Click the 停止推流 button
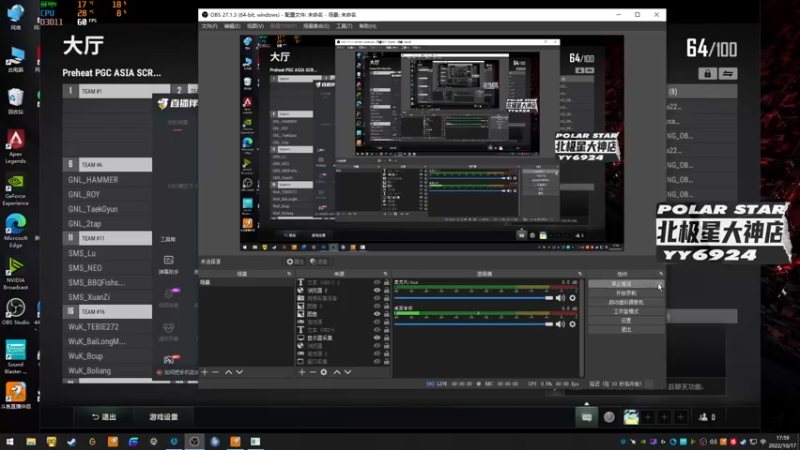The width and height of the screenshot is (800, 450). pos(626,284)
